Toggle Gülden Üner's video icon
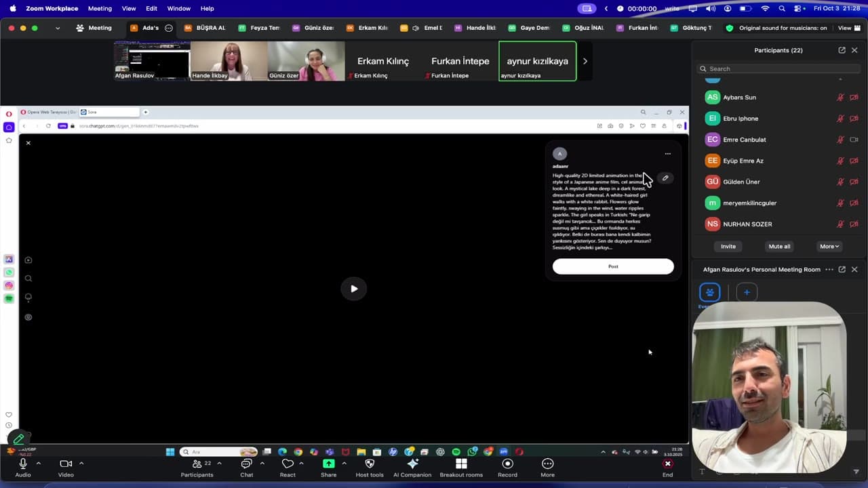The width and height of the screenshot is (868, 488). coord(854,182)
